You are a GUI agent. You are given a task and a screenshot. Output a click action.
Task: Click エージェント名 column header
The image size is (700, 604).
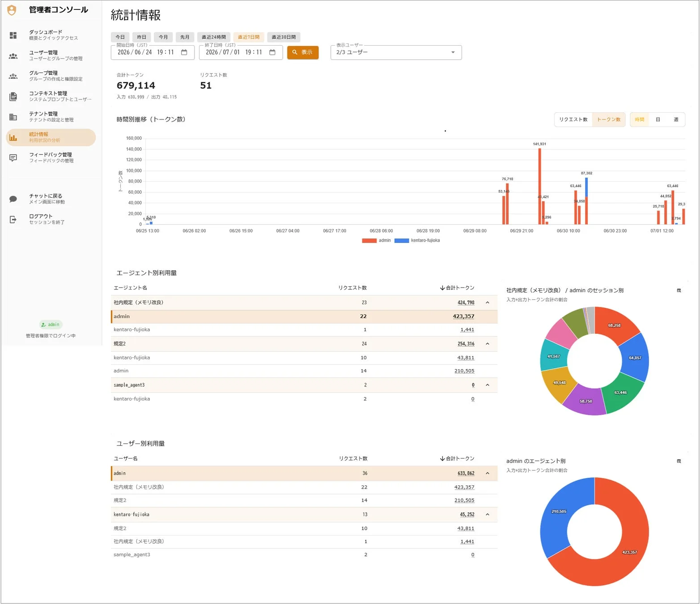130,288
